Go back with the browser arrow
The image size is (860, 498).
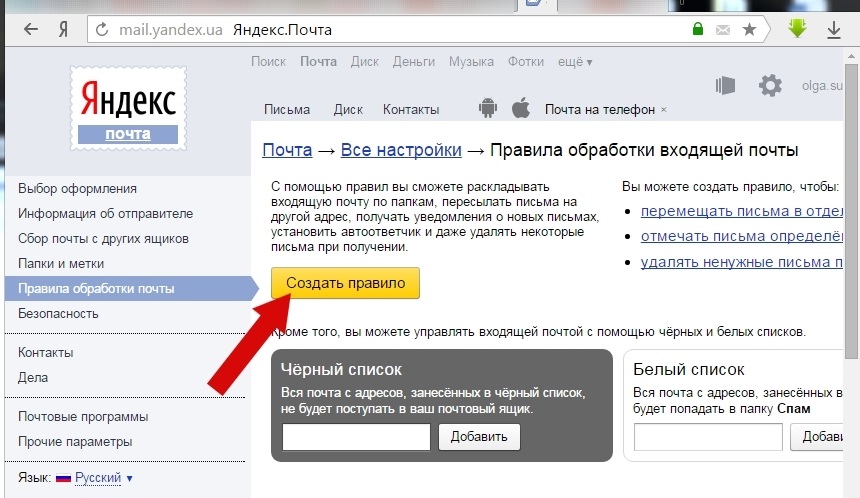pos(31,29)
